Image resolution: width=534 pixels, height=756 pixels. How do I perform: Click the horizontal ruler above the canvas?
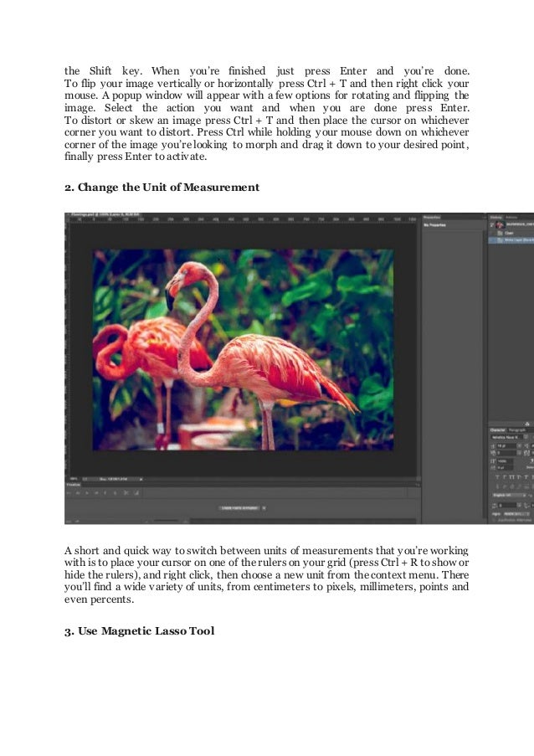(244, 219)
